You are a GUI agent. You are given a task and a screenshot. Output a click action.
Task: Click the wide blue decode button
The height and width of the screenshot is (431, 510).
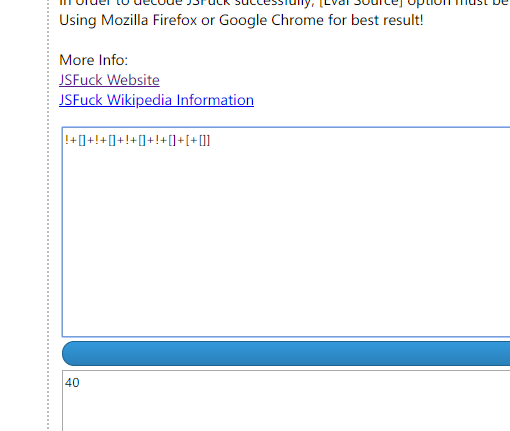coord(286,353)
